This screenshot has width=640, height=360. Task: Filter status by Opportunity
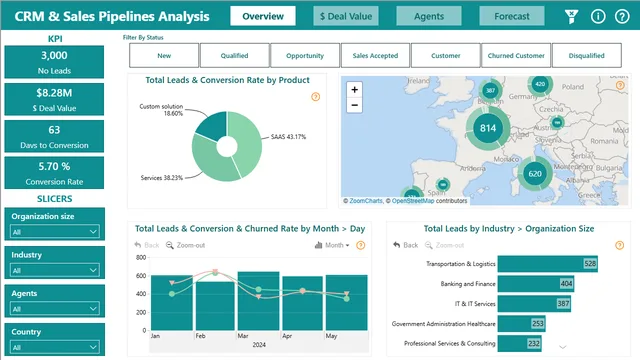pyautogui.click(x=305, y=56)
